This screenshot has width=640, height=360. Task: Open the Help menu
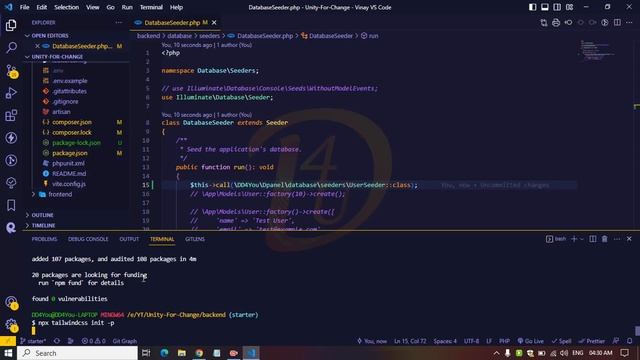click(x=176, y=7)
